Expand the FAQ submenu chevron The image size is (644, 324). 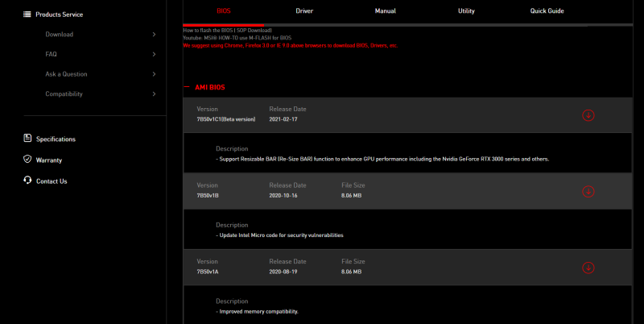coord(154,54)
